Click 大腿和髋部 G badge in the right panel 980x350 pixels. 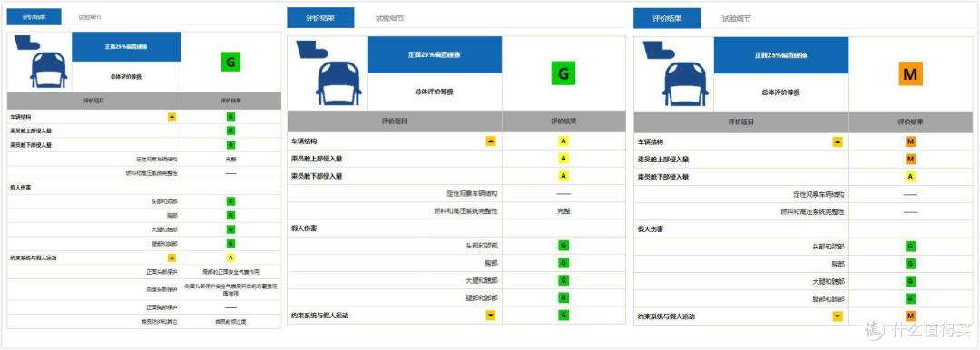coord(911,281)
